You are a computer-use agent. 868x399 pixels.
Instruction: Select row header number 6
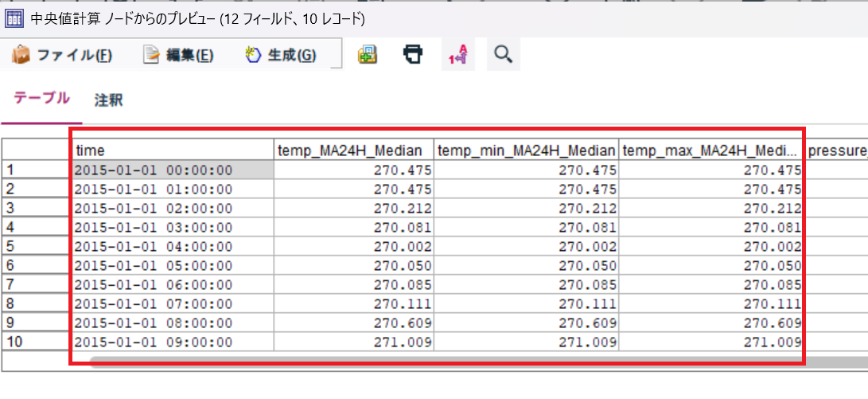point(37,265)
